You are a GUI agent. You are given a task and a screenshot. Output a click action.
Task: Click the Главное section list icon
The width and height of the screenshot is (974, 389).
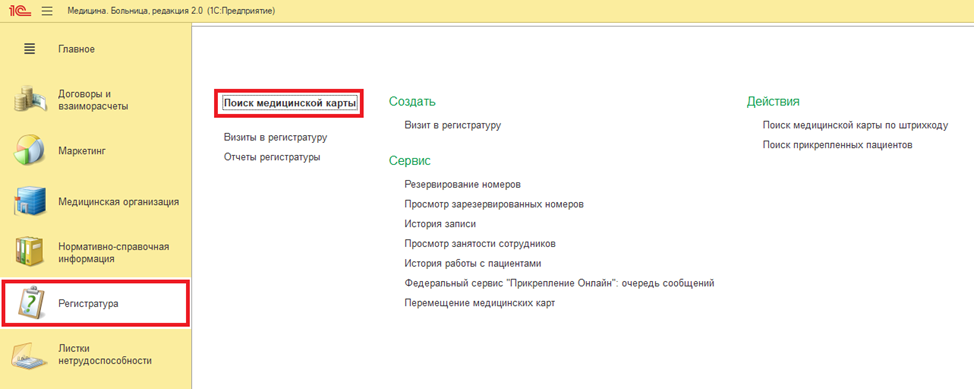(x=29, y=49)
